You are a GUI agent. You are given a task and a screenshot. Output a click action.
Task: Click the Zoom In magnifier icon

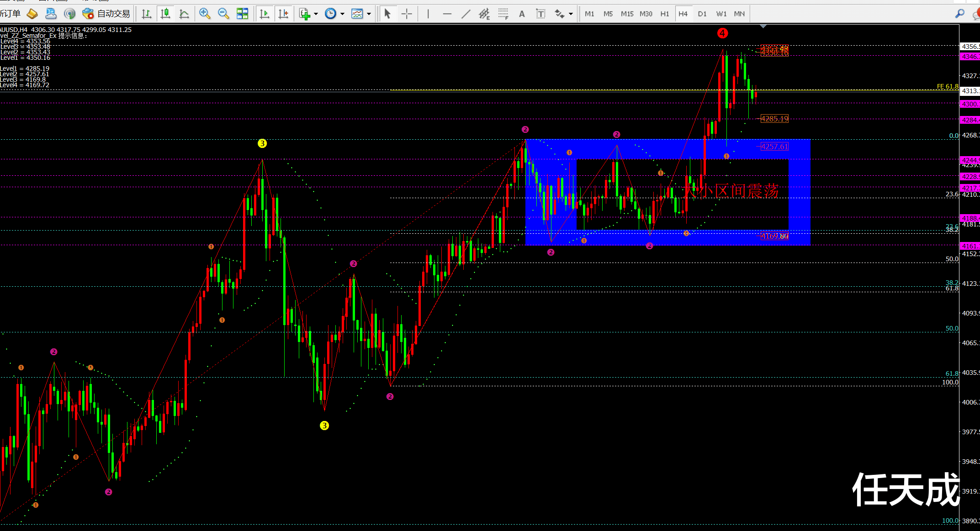[205, 14]
